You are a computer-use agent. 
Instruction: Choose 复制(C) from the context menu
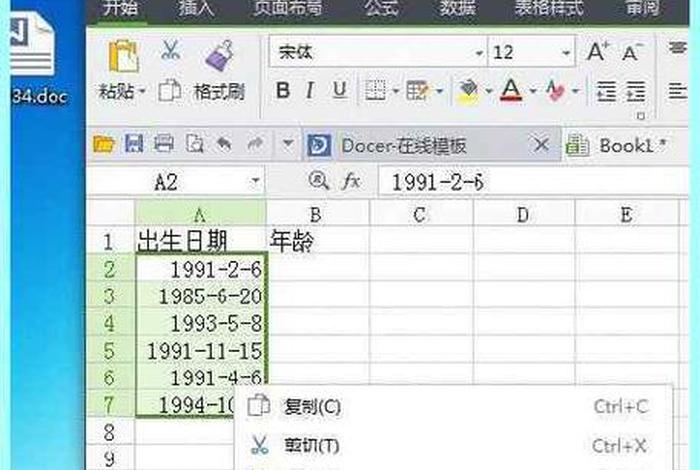pos(312,406)
